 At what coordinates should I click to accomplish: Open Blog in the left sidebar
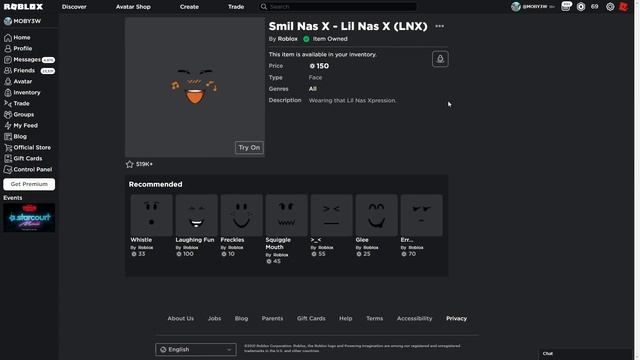point(16,137)
